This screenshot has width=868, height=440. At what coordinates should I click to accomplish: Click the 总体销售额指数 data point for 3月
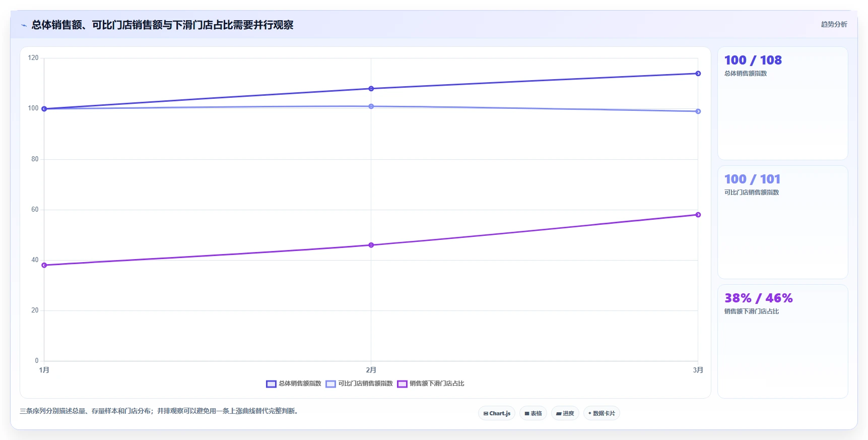pyautogui.click(x=698, y=74)
